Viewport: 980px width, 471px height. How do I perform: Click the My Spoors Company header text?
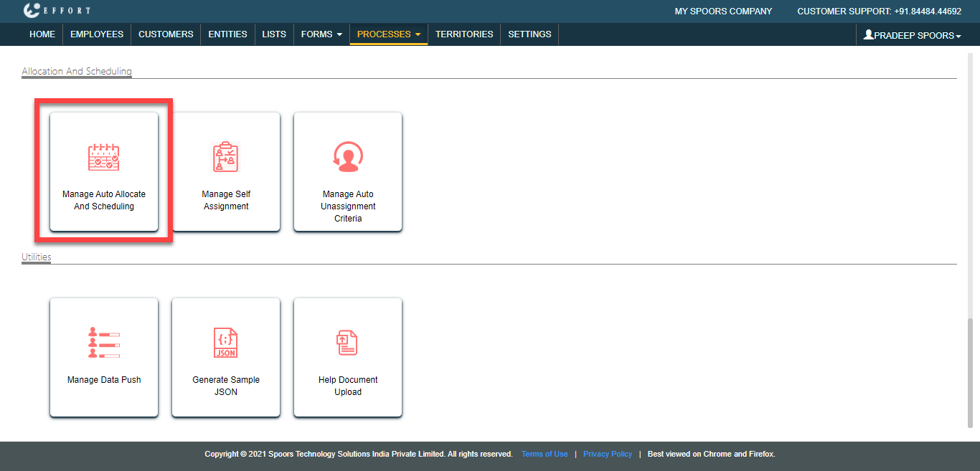pos(723,11)
